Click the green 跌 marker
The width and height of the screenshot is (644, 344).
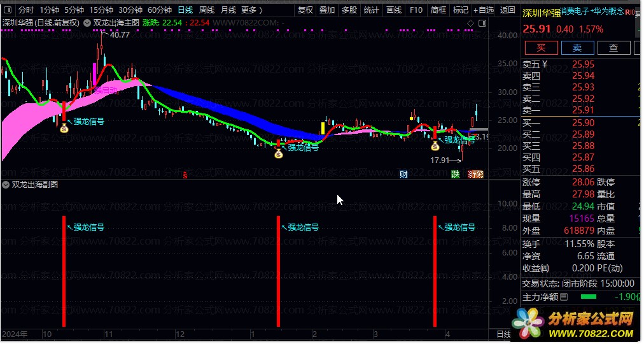(455, 175)
